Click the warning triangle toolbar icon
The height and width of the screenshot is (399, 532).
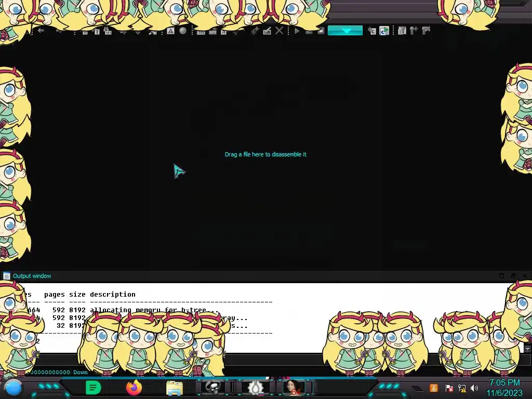click(170, 31)
